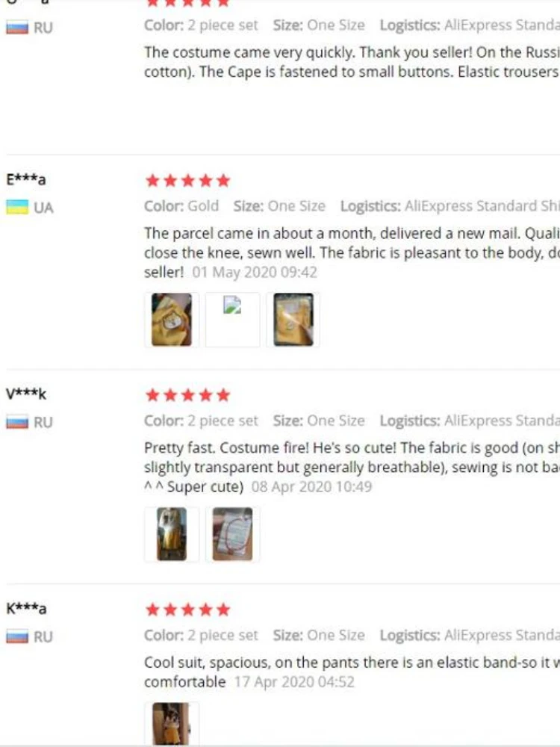Click the five-star rating on K***a's review
This screenshot has width=560, height=747.
click(188, 610)
